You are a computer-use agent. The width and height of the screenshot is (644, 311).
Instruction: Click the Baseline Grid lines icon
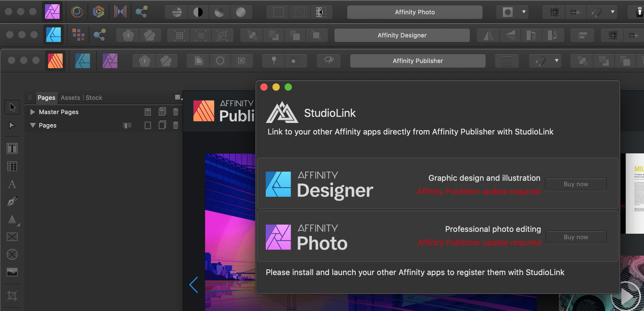[x=507, y=61]
